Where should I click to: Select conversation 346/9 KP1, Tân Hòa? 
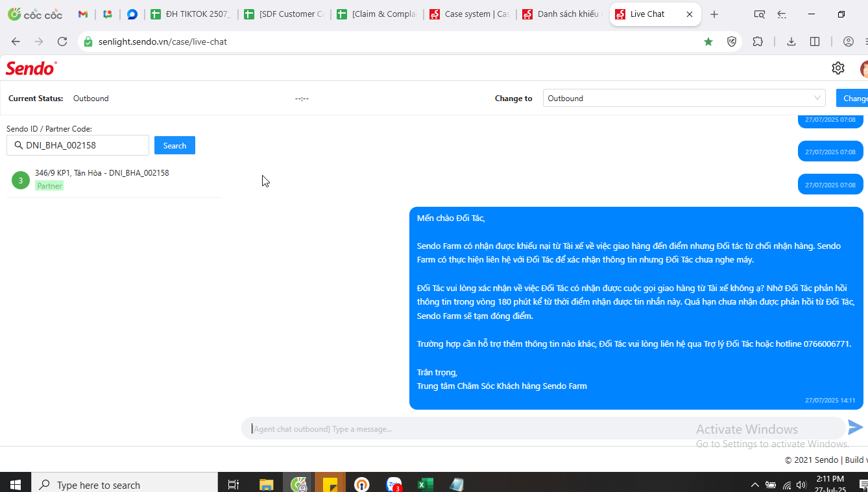tap(114, 180)
